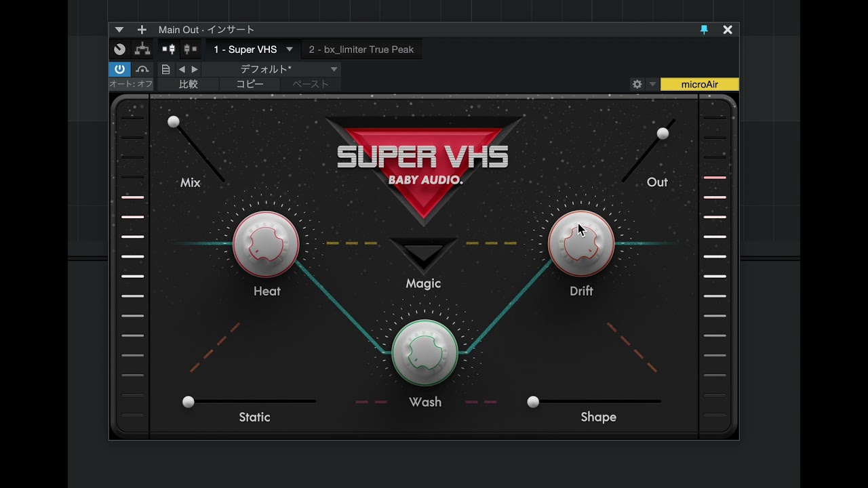Open the channel editor knob icon
Screen dimensions: 868x488
[x=120, y=49]
